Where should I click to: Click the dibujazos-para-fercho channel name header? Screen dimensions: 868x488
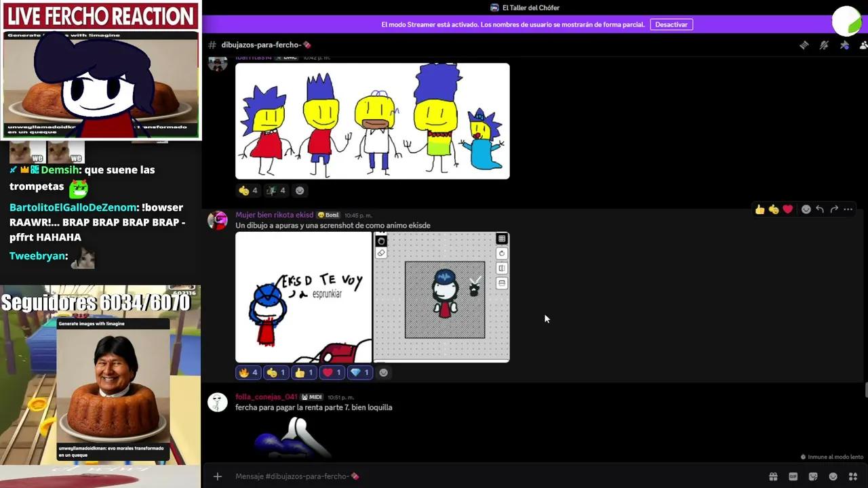(266, 45)
